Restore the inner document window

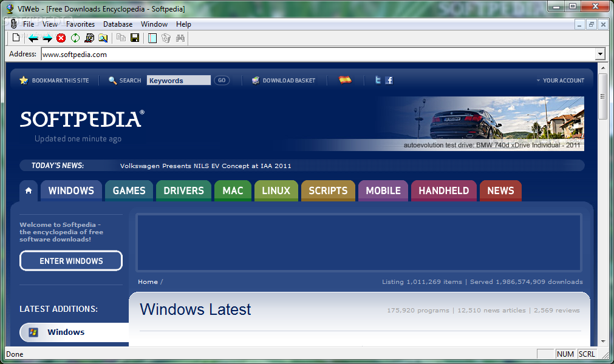pos(592,24)
